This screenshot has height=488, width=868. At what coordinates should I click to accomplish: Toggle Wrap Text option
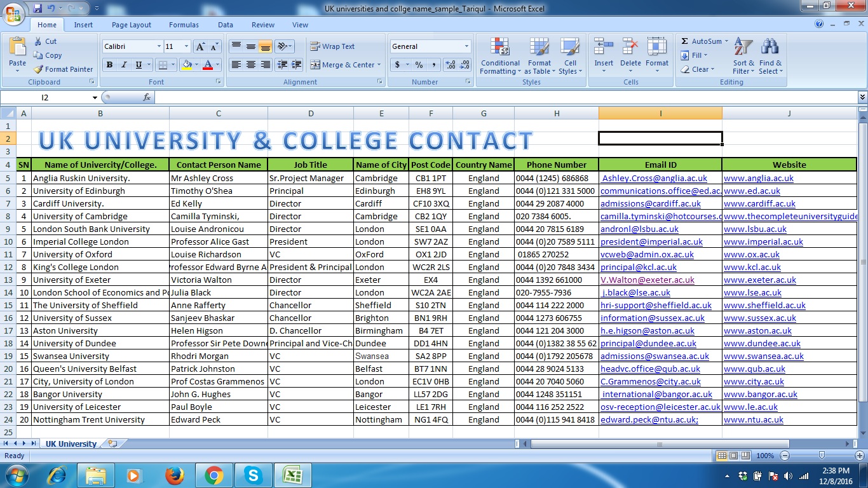[332, 46]
